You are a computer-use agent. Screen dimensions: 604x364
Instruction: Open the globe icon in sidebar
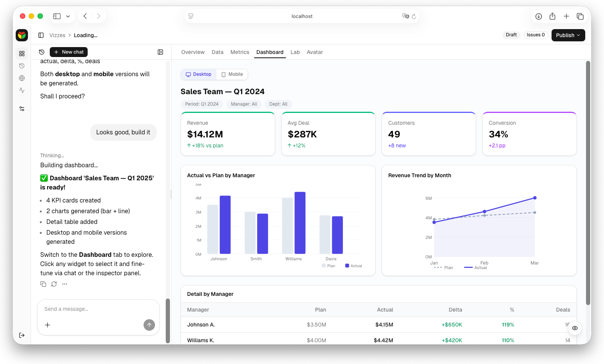pos(22,78)
